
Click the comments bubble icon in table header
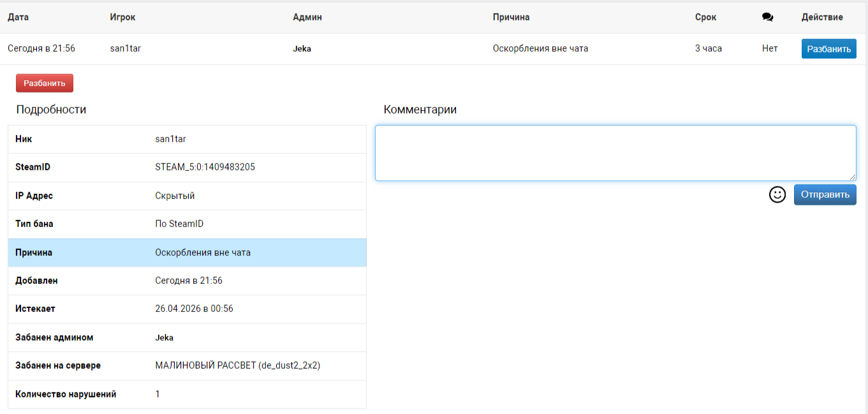pyautogui.click(x=767, y=17)
